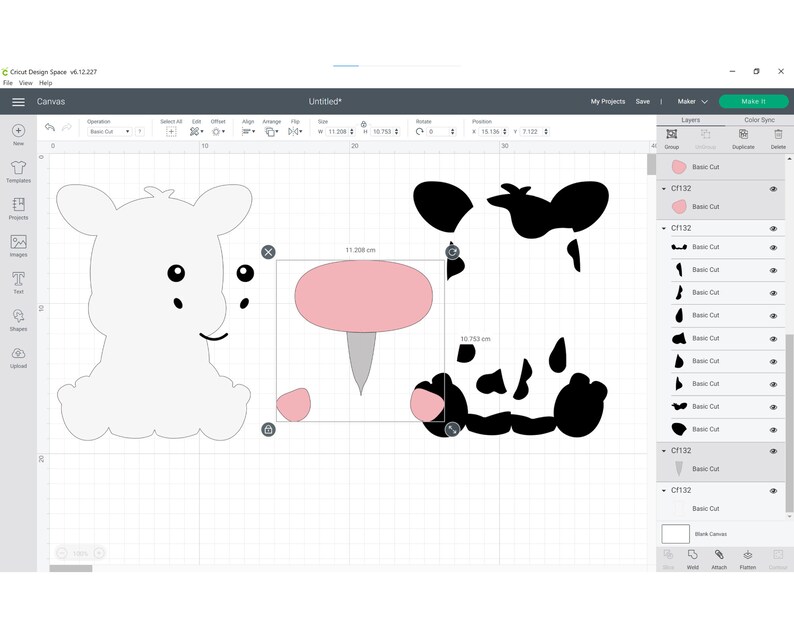This screenshot has height=638, width=794.
Task: Open the Shapes tool
Action: [x=18, y=320]
